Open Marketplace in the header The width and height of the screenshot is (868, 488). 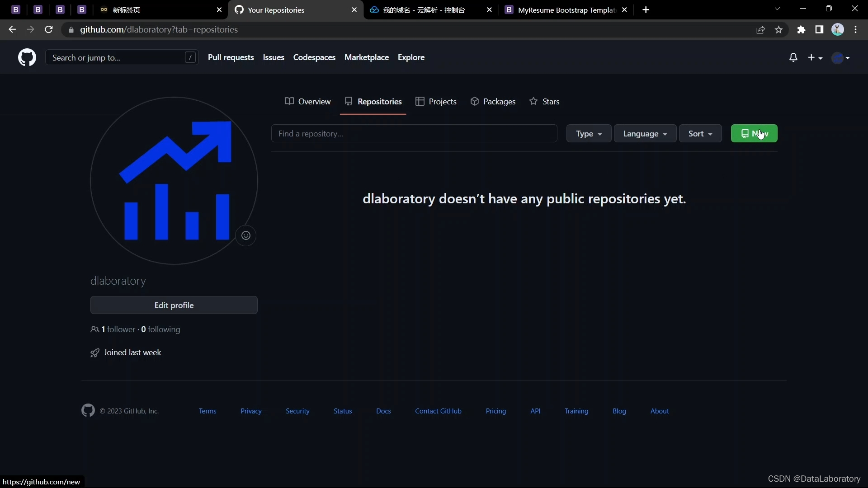coord(367,57)
